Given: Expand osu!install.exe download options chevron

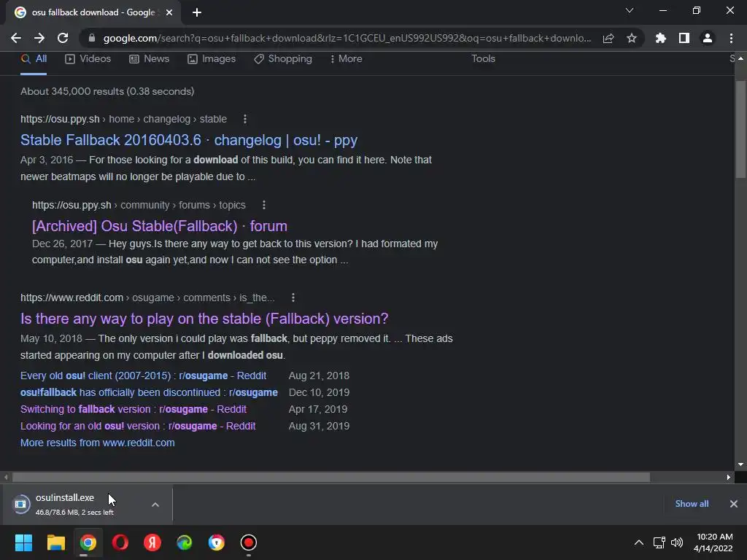Looking at the screenshot, I should tap(155, 505).
